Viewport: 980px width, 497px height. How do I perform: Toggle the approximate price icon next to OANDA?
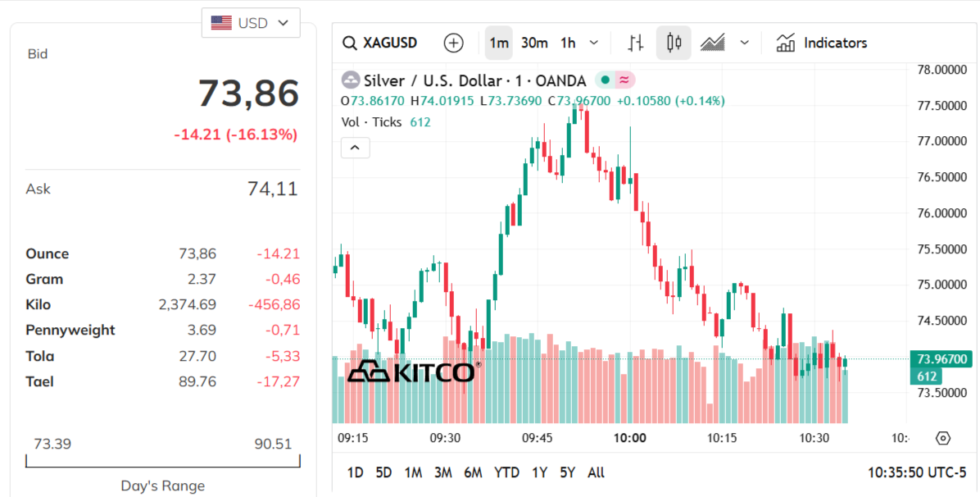[x=624, y=80]
